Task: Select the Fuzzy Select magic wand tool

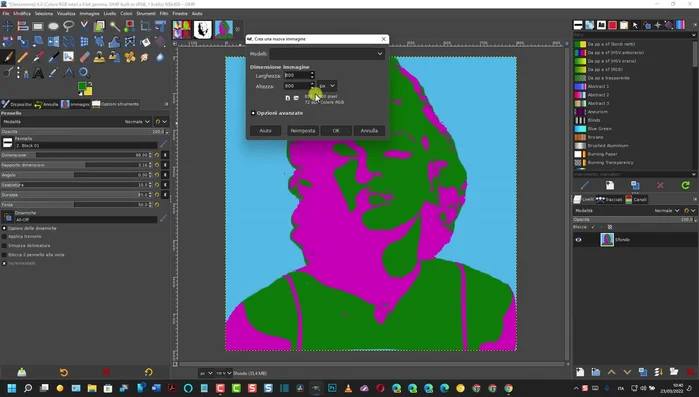Action: (115, 26)
